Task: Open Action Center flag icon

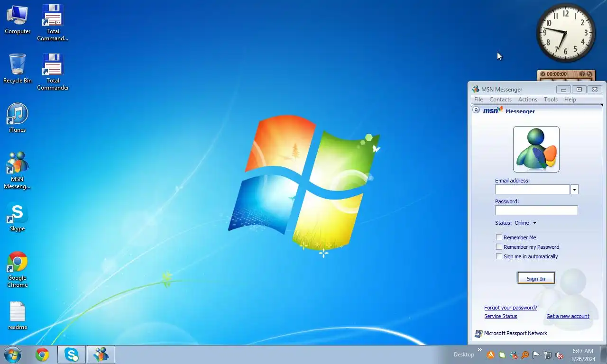Action: click(536, 355)
